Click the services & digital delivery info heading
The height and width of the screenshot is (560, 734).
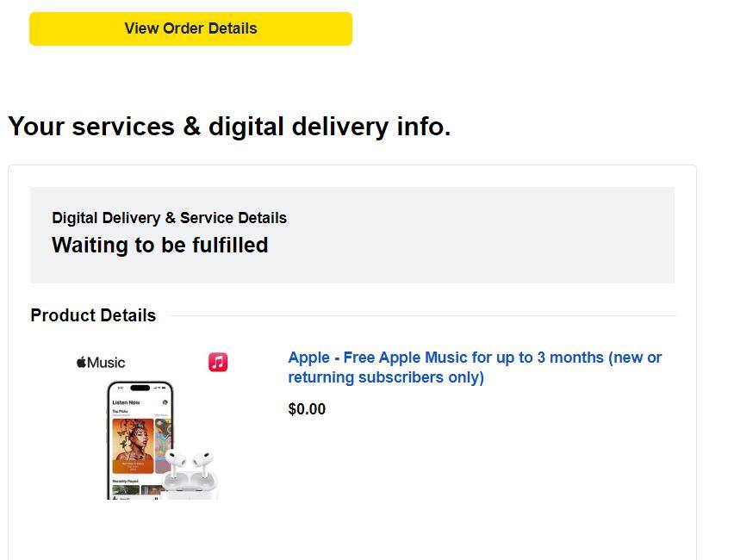(229, 126)
